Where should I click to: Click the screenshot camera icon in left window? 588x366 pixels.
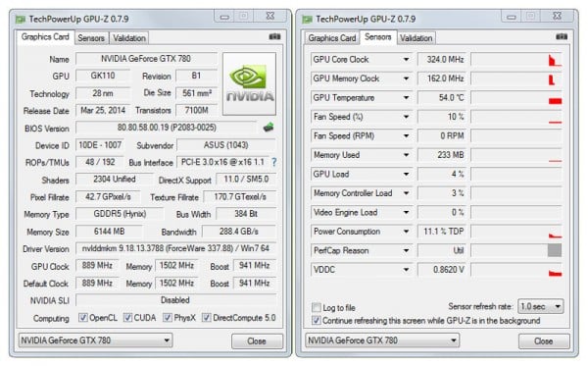pyautogui.click(x=274, y=36)
